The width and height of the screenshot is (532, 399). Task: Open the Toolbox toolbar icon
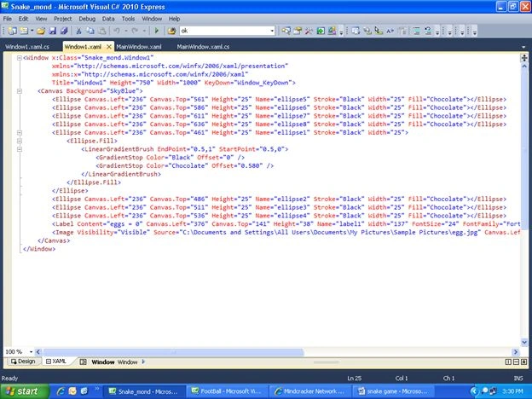click(x=309, y=31)
